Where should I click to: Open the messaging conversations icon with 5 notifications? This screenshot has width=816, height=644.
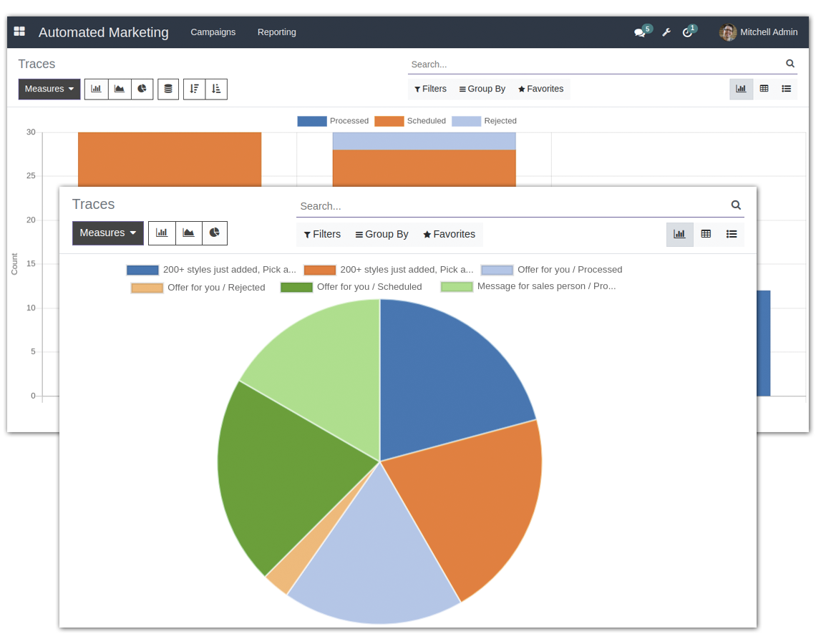(639, 32)
